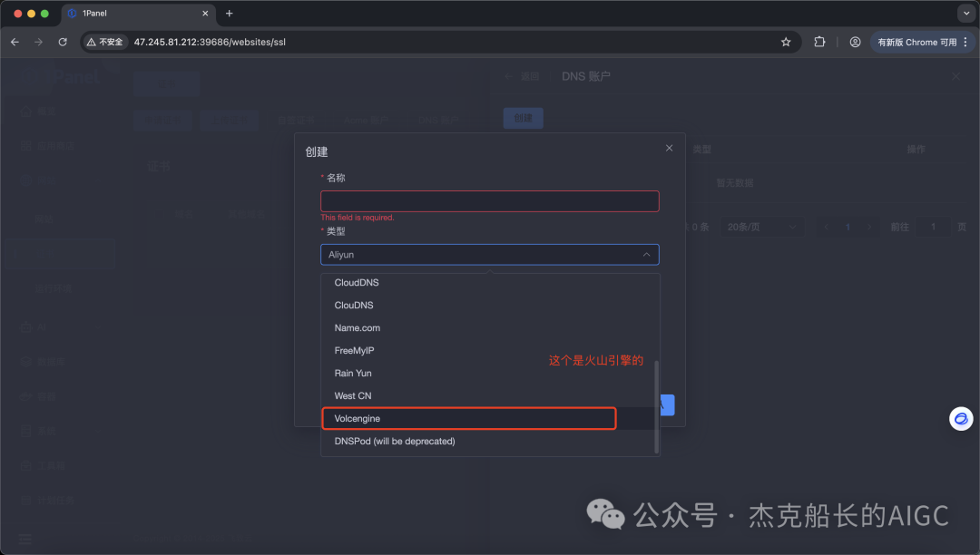980x555 pixels.
Task: Choose FreeMyIP in the dropdown list
Action: pos(490,350)
